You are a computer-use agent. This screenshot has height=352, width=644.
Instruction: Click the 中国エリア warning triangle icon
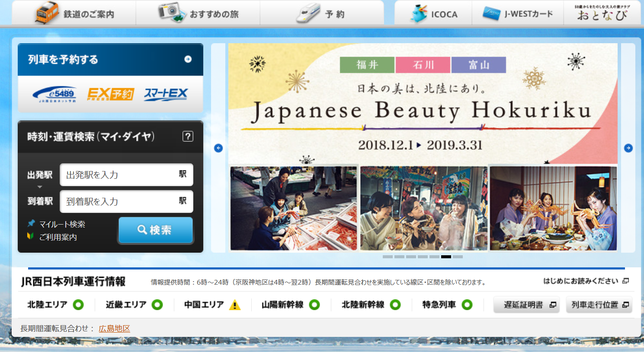point(234,305)
